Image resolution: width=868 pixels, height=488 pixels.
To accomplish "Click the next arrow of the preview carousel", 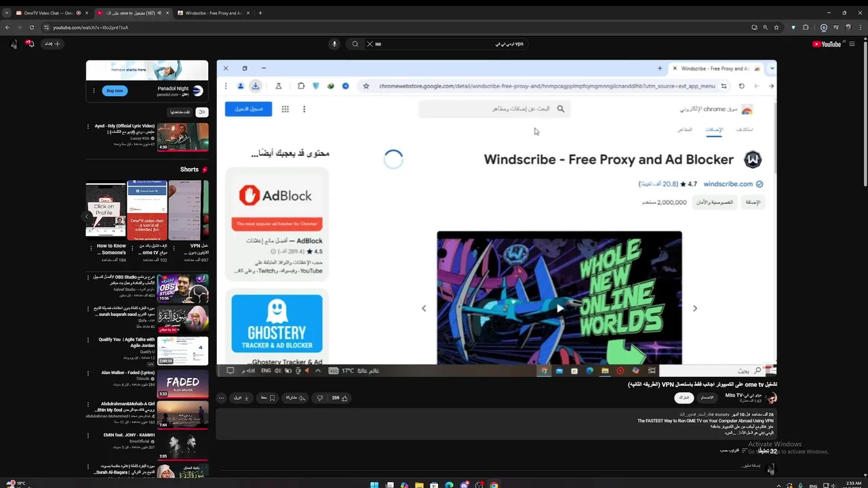I will 694,308.
